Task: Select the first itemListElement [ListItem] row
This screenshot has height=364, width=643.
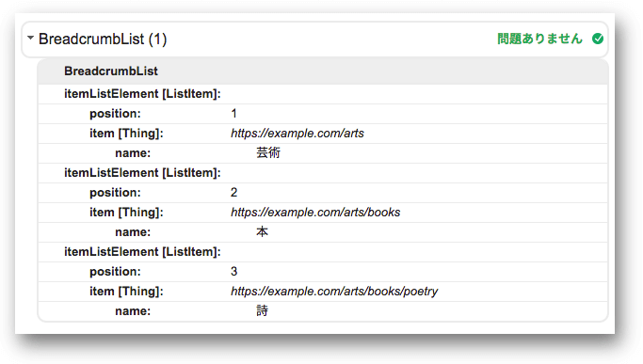Action: tap(323, 94)
